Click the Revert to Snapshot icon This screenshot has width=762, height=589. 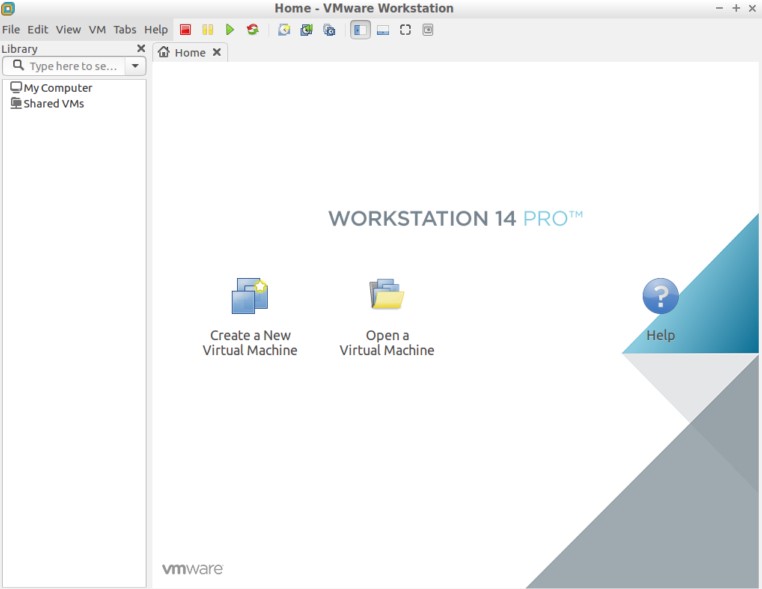tap(307, 30)
